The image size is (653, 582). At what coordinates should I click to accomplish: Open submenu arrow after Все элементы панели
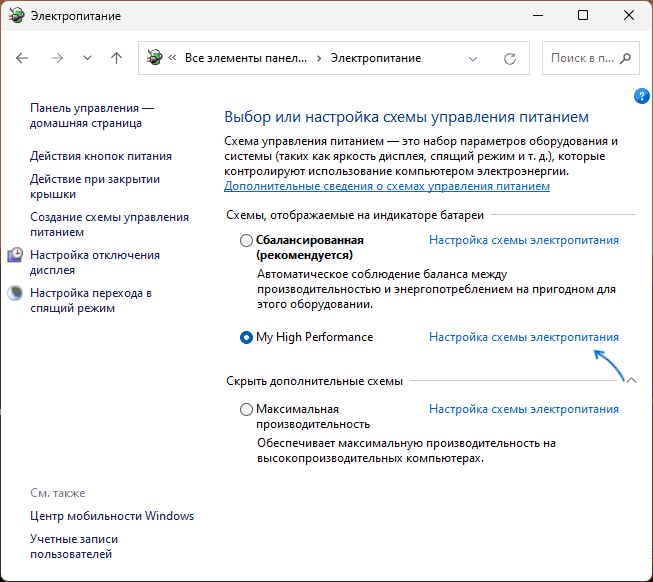(x=319, y=58)
